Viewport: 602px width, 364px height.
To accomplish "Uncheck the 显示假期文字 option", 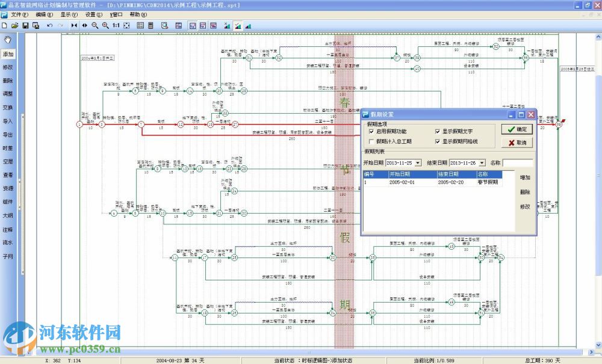I will click(438, 131).
